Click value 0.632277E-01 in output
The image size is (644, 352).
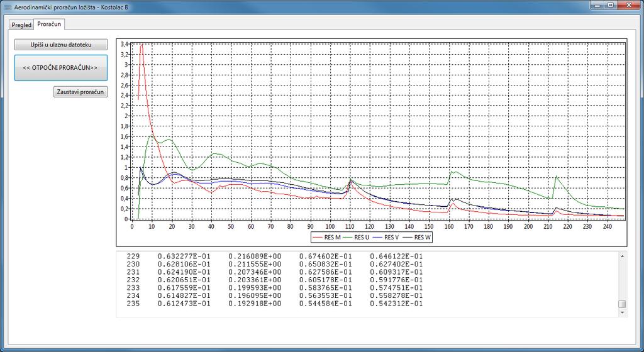(x=184, y=256)
